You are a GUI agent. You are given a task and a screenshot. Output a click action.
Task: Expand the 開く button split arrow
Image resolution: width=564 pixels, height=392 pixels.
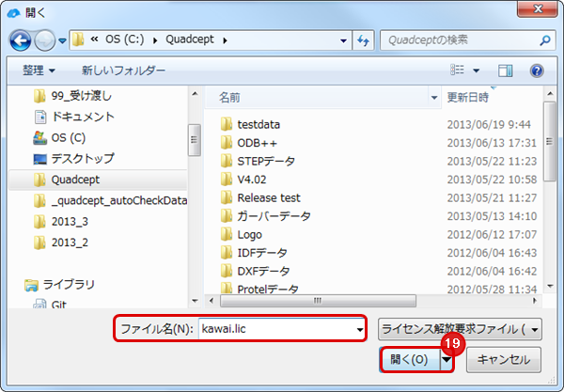(446, 360)
